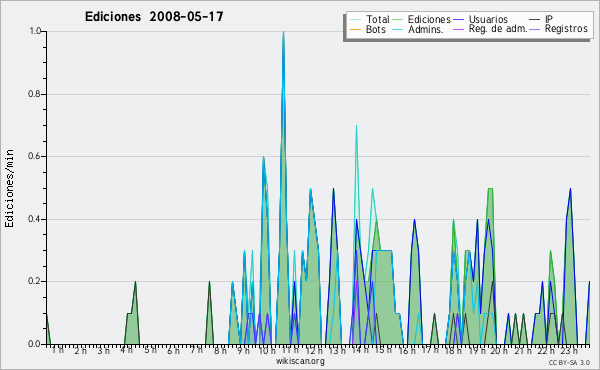
Task: Click the 'IP' legend label
Action: (549, 19)
